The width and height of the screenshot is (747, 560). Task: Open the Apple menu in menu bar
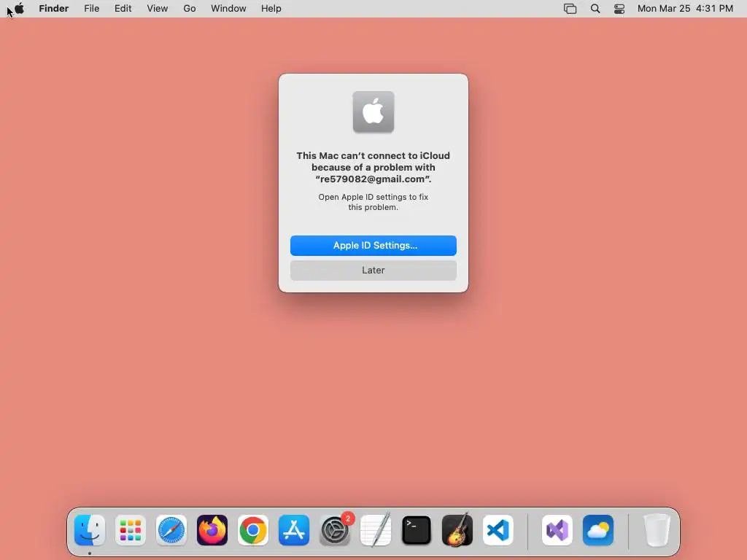point(19,9)
